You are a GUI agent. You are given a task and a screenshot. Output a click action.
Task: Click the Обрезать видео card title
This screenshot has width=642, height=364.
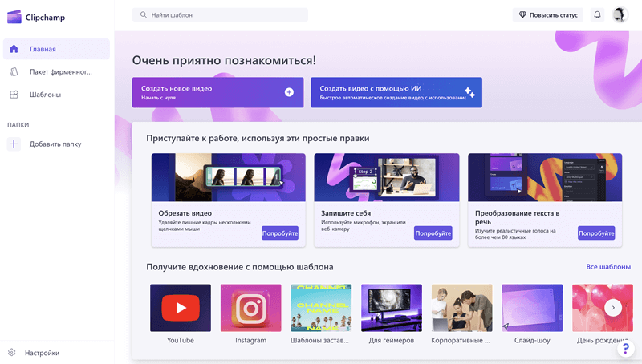point(185,213)
